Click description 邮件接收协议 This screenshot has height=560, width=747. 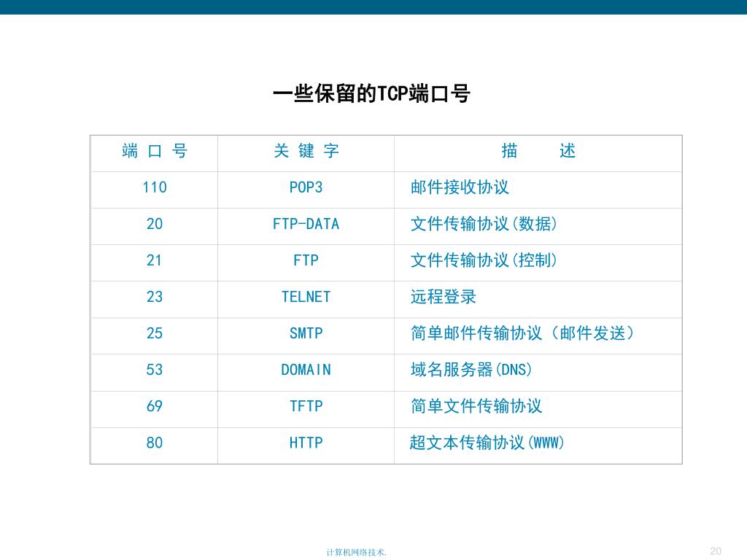tap(460, 187)
